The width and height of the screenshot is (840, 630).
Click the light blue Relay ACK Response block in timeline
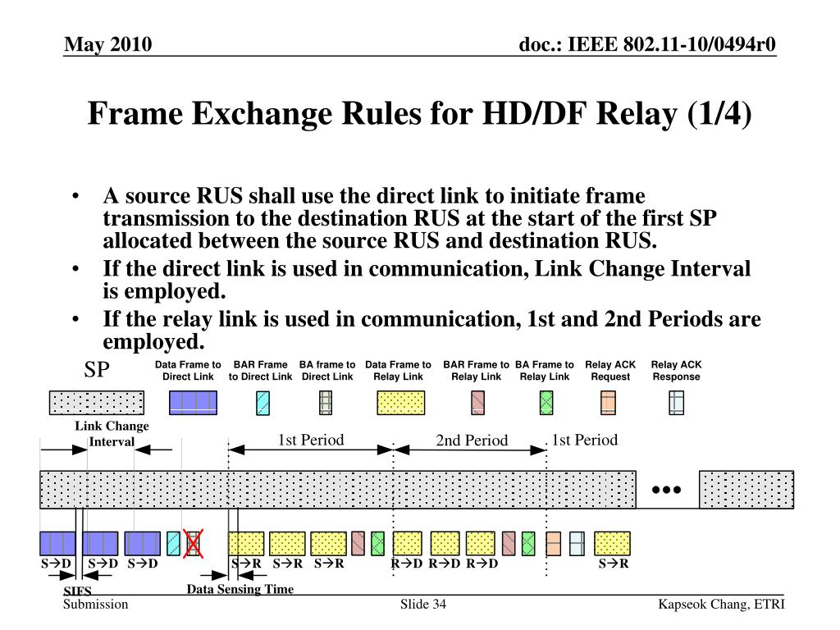(x=577, y=543)
